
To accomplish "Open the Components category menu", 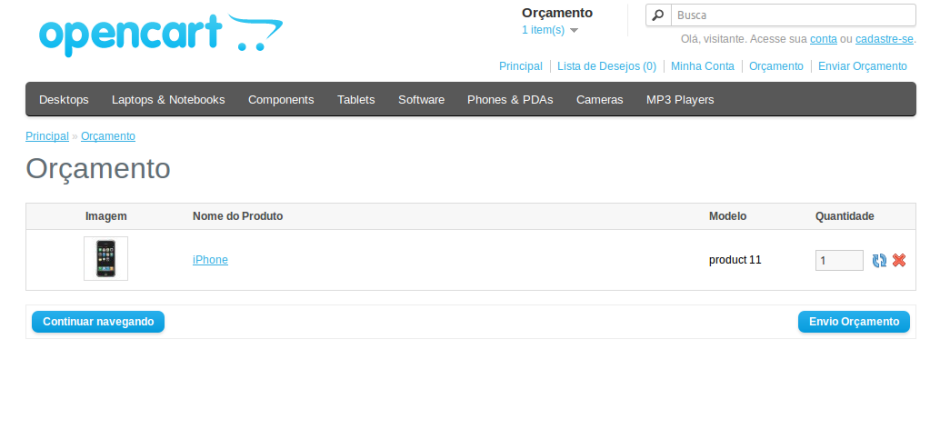I will click(281, 99).
